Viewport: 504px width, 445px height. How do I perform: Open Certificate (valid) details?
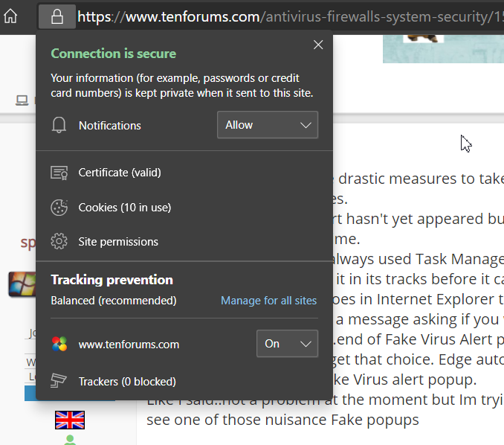[x=120, y=173]
